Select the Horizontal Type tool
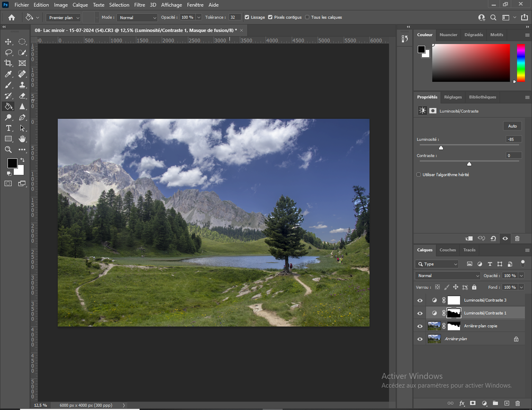The height and width of the screenshot is (410, 532). tap(8, 128)
